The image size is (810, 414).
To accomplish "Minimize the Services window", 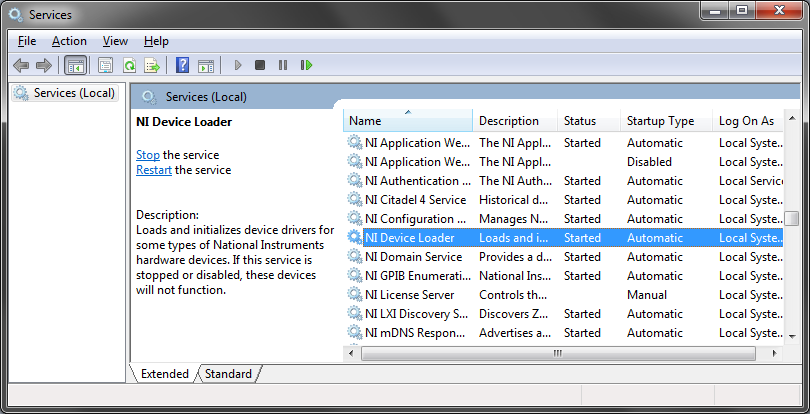I will [715, 10].
